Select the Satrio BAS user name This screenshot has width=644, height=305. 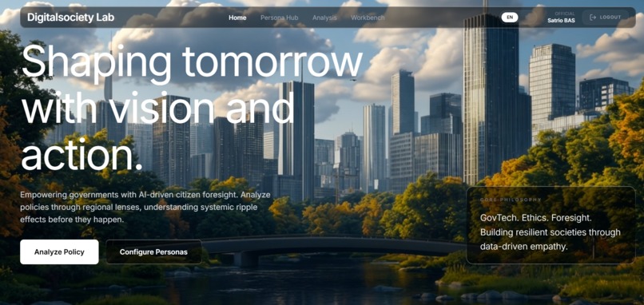click(x=561, y=20)
